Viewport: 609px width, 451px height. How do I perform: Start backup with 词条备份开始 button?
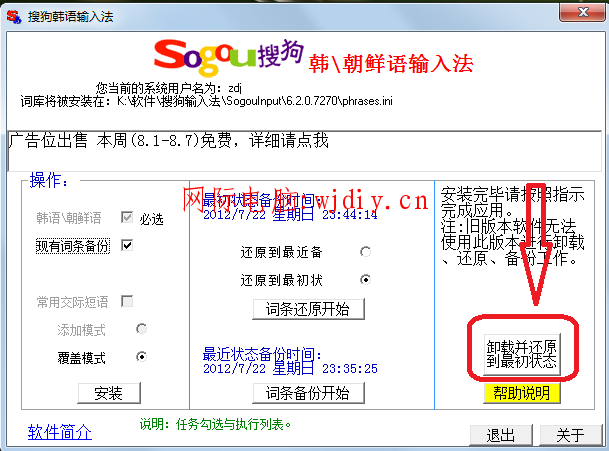pos(308,392)
